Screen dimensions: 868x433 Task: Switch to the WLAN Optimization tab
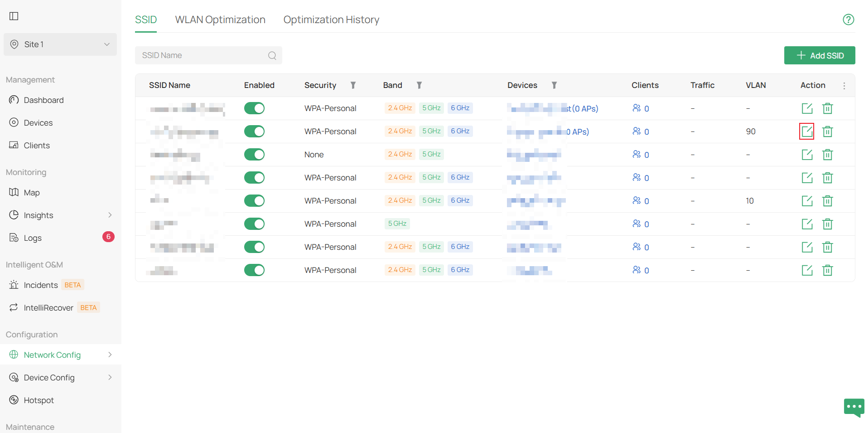coord(220,20)
